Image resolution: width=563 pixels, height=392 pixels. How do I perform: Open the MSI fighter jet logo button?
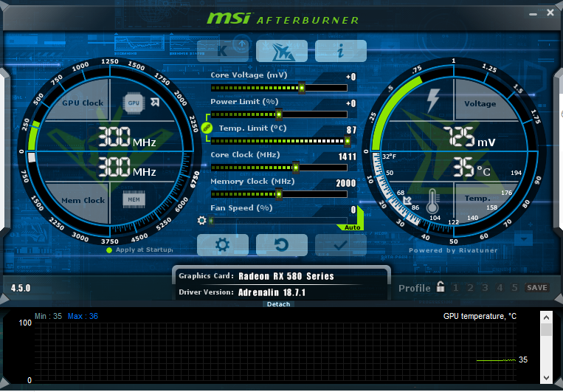pyautogui.click(x=282, y=51)
